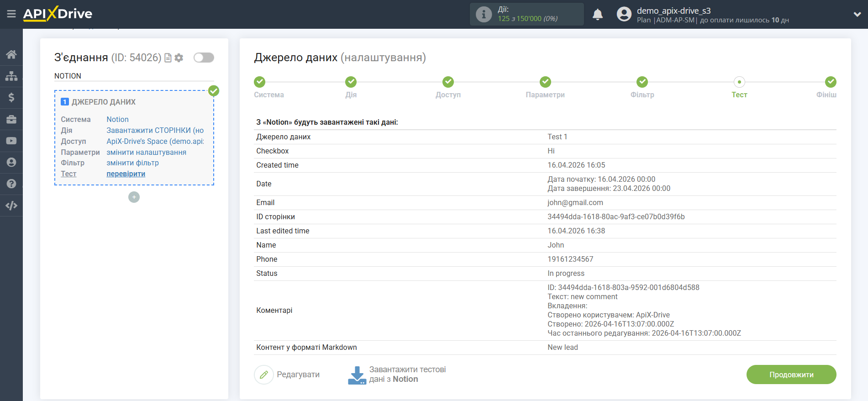
Task: Click the page ID value 34494dda-1618-80ac
Action: 616,217
